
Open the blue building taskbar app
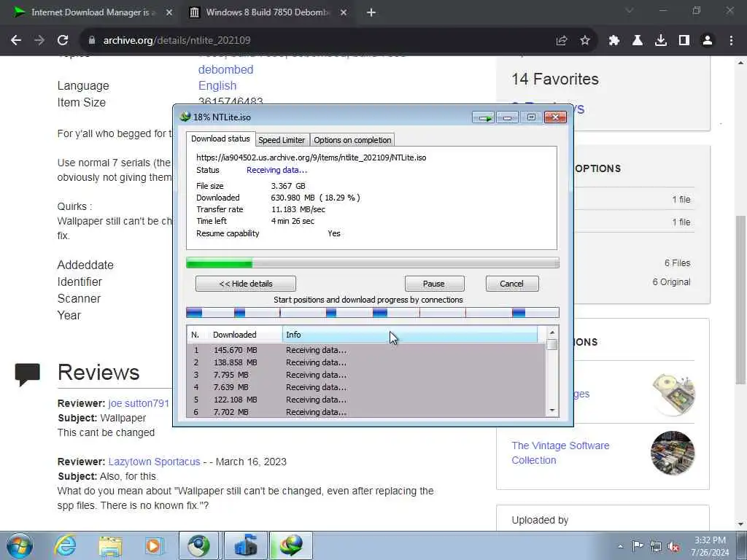point(245,545)
